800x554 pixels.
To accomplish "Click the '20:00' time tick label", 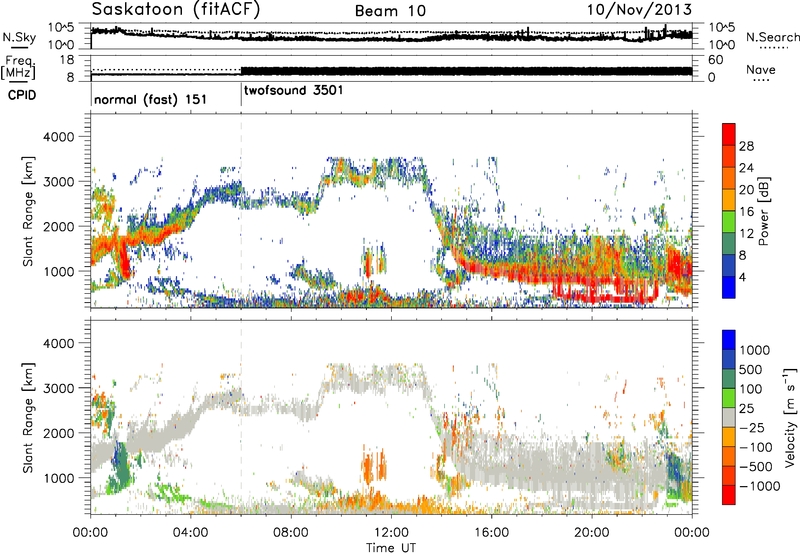I will point(591,533).
